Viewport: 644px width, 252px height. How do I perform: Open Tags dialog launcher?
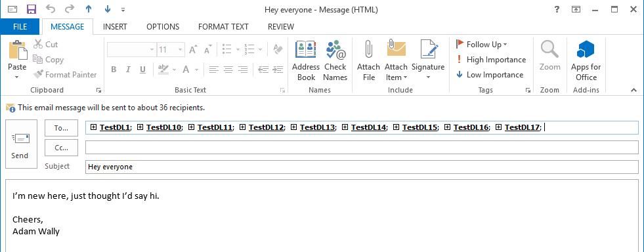(528, 90)
